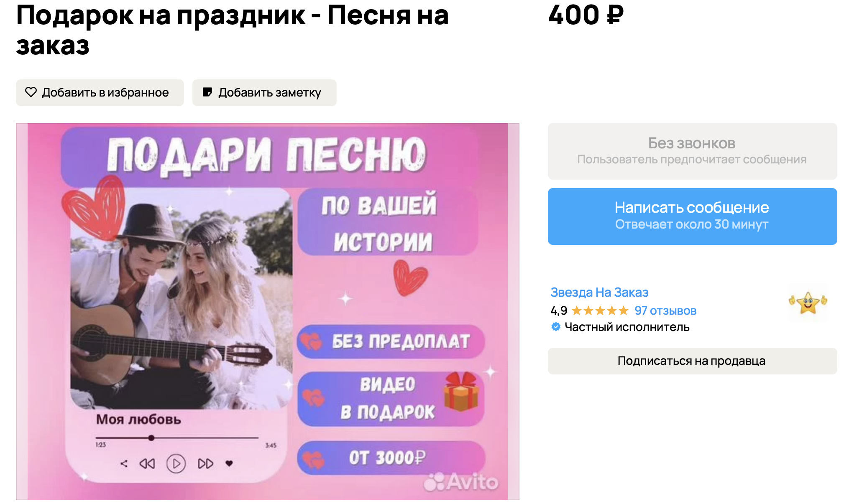Subscribe via Подписаться на продавца

(x=692, y=361)
